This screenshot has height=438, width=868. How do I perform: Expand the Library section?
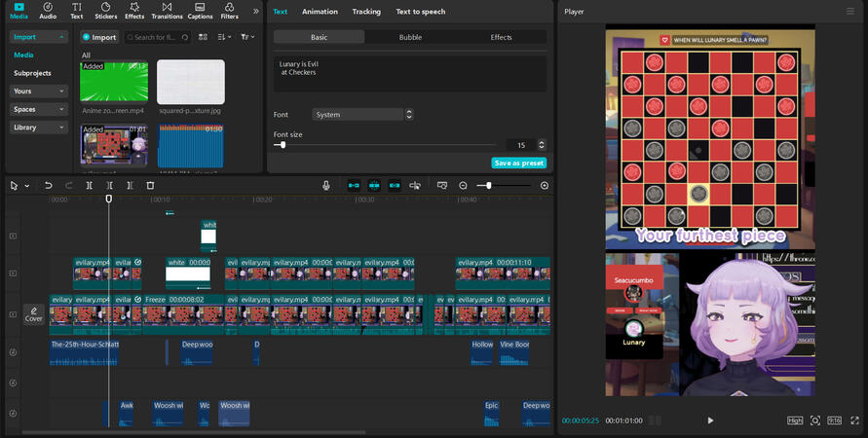(38, 128)
